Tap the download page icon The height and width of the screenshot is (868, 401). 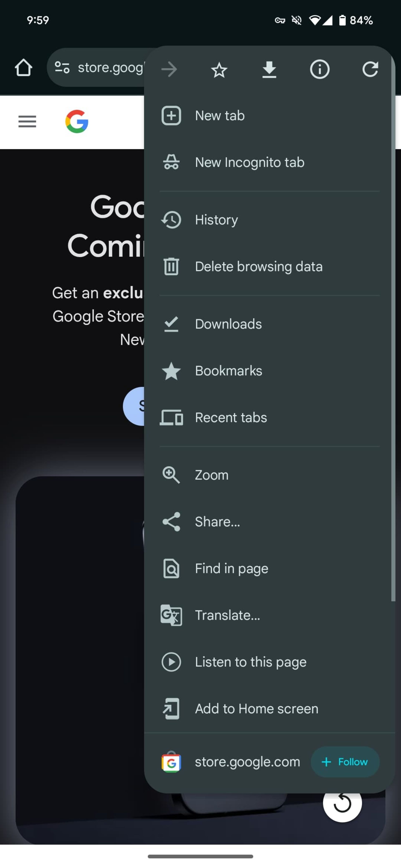[269, 70]
